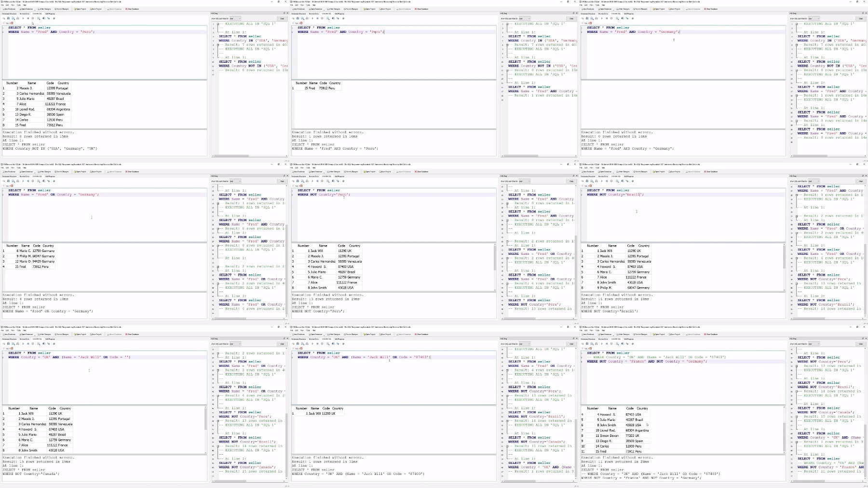The width and height of the screenshot is (868, 488).
Task: Open a new SQL tab in the 15-rows-returned window
Action: coord(4,344)
